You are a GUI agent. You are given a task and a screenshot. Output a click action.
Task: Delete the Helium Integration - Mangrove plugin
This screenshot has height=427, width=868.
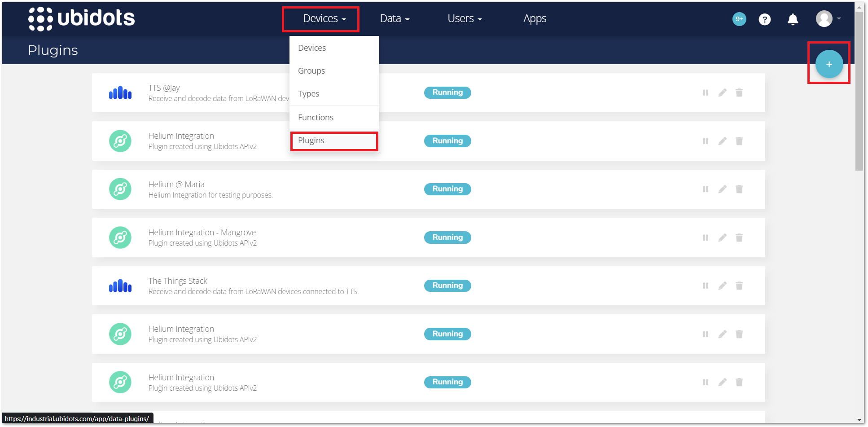click(739, 237)
